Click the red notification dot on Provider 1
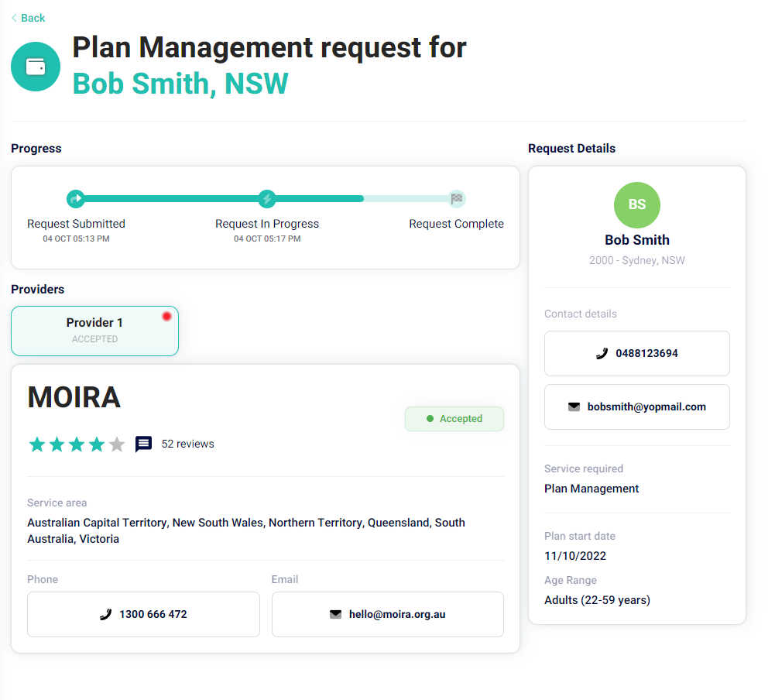 click(166, 317)
